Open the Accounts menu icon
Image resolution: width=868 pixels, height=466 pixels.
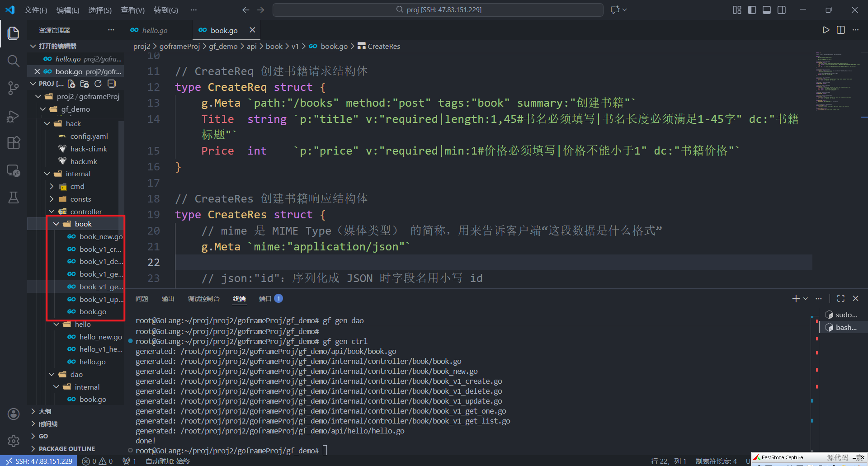(x=14, y=414)
